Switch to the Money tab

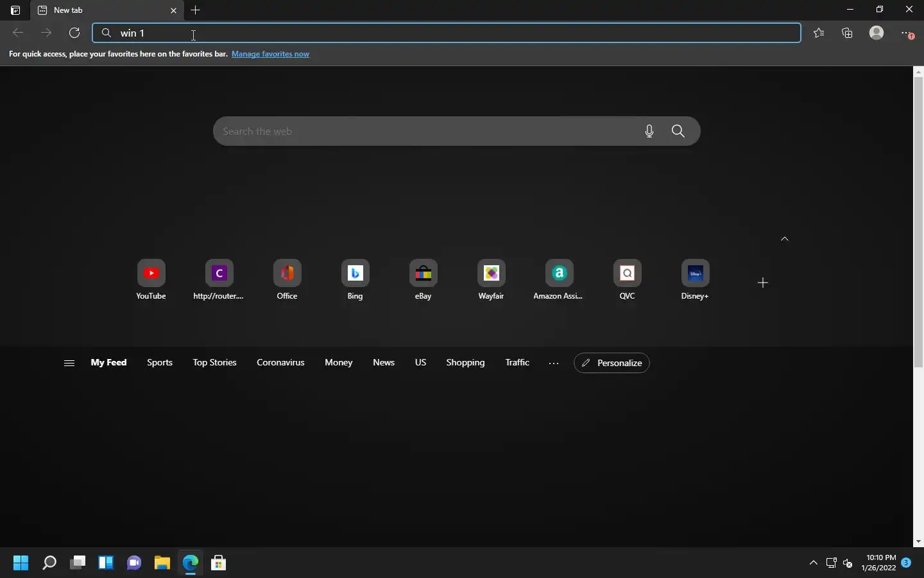[x=338, y=362]
